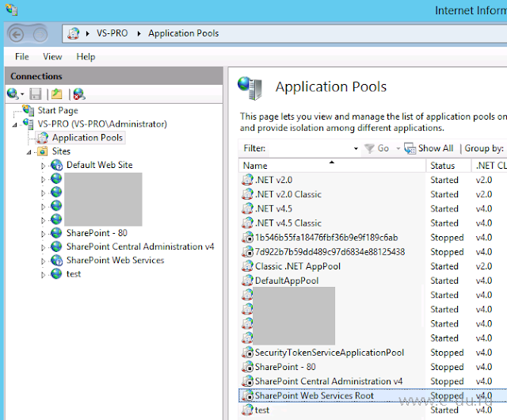507x420 pixels.
Task: Collapse the Sites tree node
Action: pyautogui.click(x=29, y=152)
